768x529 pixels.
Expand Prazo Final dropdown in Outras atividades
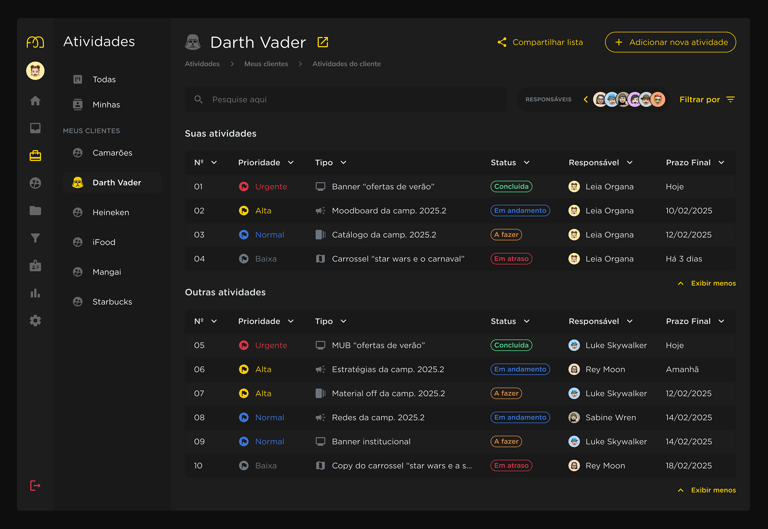pyautogui.click(x=721, y=321)
